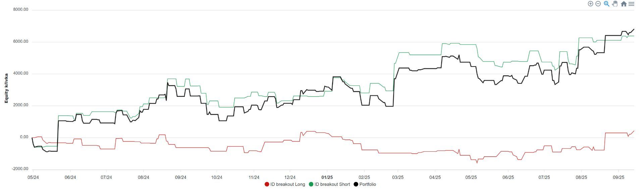Click the green ID breakout Short marker
The image size is (644, 191).
click(311, 184)
